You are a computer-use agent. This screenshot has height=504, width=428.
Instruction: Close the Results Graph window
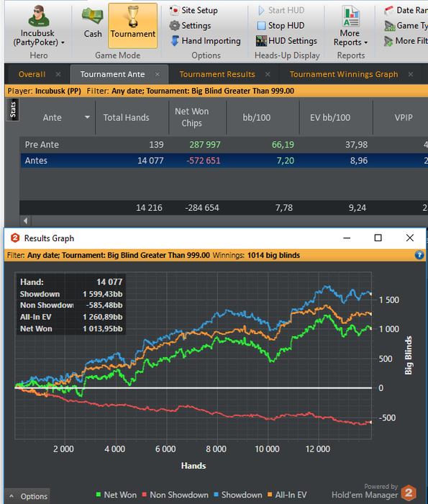[x=410, y=238]
